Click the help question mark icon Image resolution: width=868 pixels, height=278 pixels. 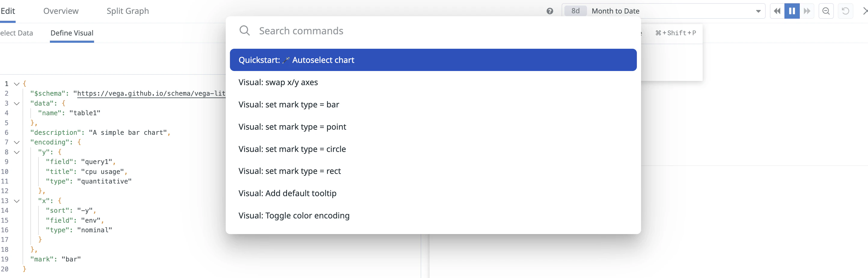(550, 11)
